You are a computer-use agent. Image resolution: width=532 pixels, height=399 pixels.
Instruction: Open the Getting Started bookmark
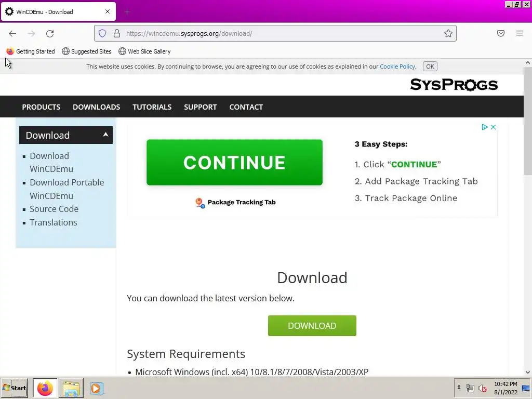click(x=31, y=51)
